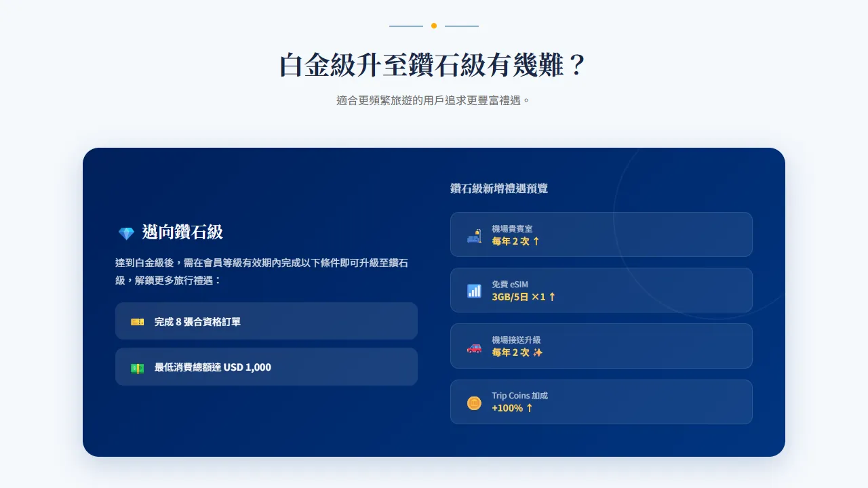
Task: Select the 最低消費總額達 USD 1,000 requirement text
Action: click(212, 367)
